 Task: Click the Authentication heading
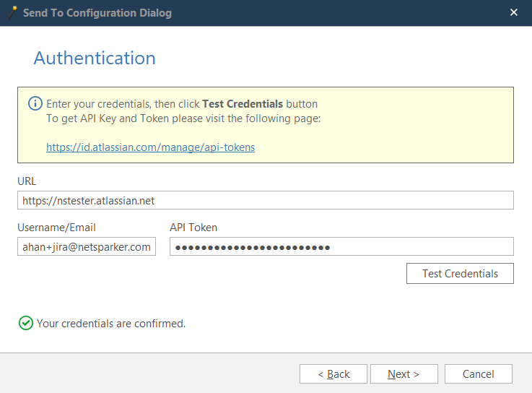click(95, 59)
